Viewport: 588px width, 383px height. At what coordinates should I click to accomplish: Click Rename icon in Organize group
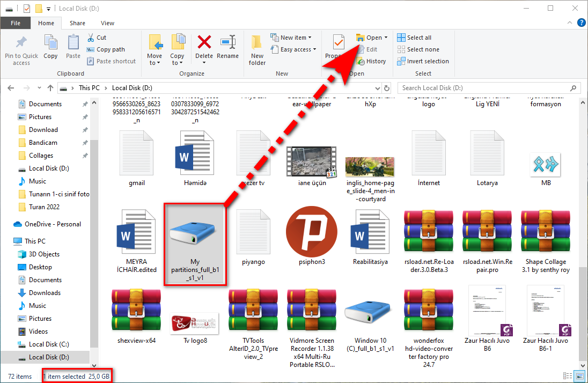[x=227, y=42]
